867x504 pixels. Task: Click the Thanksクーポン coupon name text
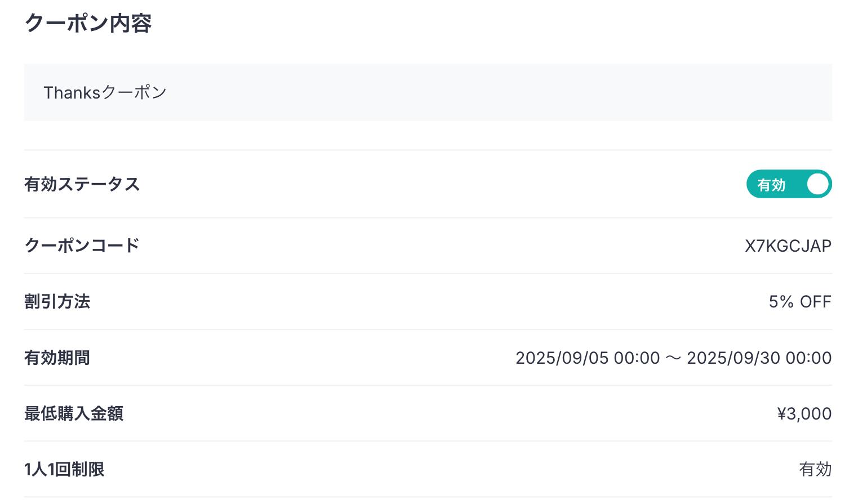click(x=105, y=92)
